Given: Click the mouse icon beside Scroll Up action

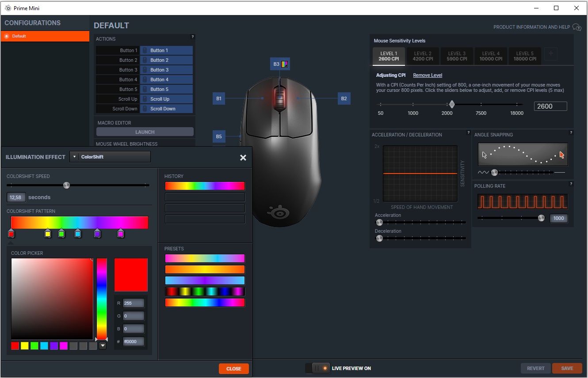Looking at the screenshot, I should 145,99.
